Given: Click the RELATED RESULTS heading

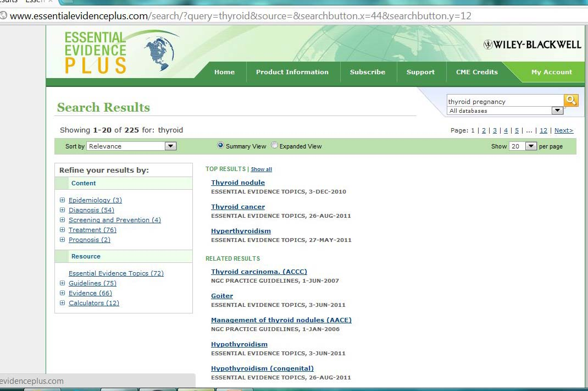Looking at the screenshot, I should pyautogui.click(x=232, y=258).
